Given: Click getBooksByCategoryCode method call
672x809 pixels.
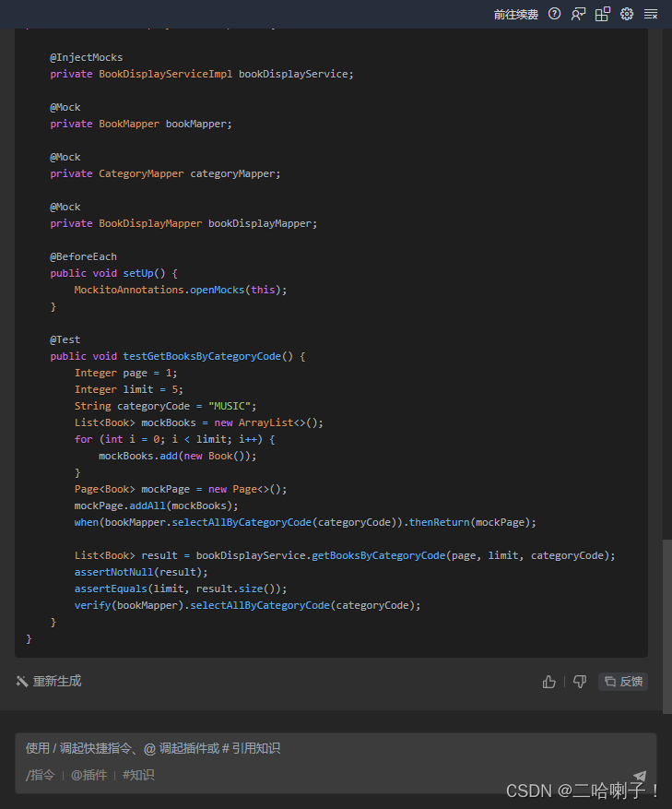Looking at the screenshot, I should [379, 555].
